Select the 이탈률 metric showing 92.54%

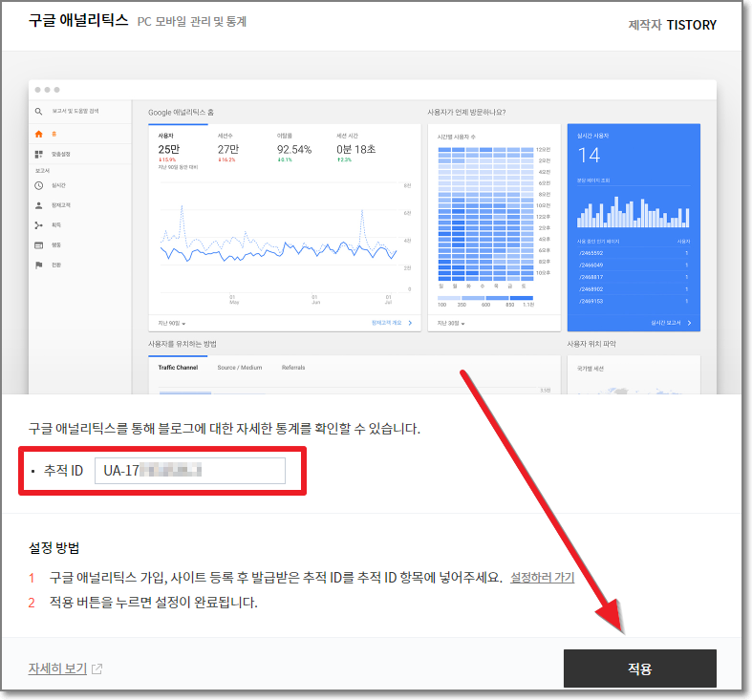(x=294, y=148)
